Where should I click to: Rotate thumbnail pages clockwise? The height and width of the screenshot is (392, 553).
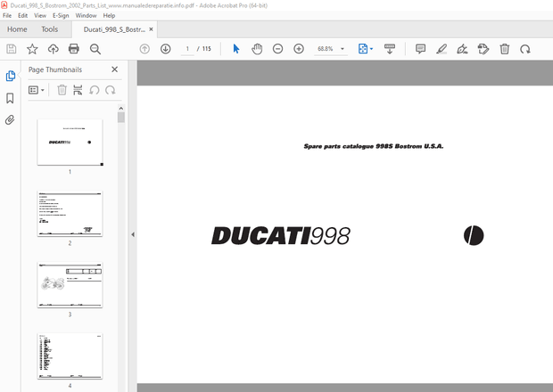(x=111, y=90)
